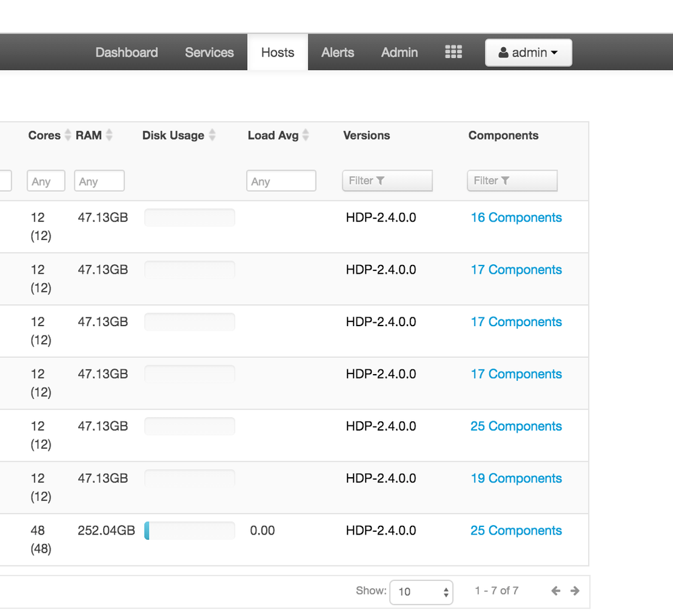
Task: Navigate to the Admin tab
Action: pos(399,53)
